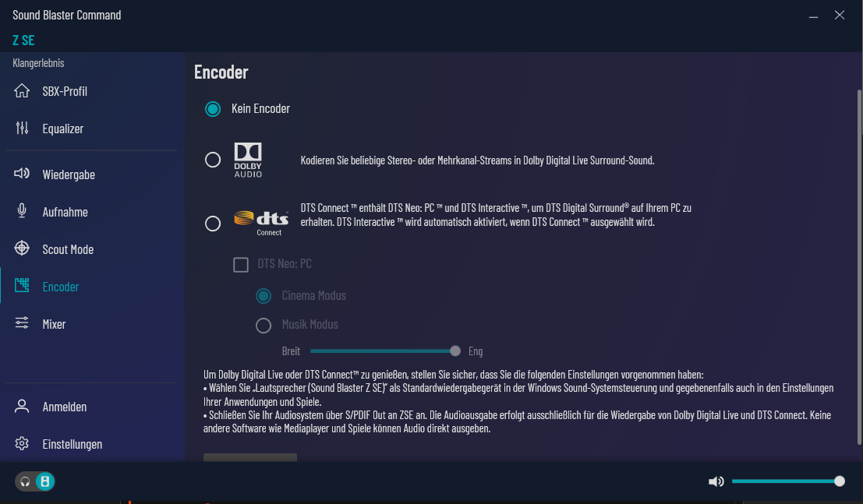
Task: Click the Cinema Modus label
Action: 313,295
